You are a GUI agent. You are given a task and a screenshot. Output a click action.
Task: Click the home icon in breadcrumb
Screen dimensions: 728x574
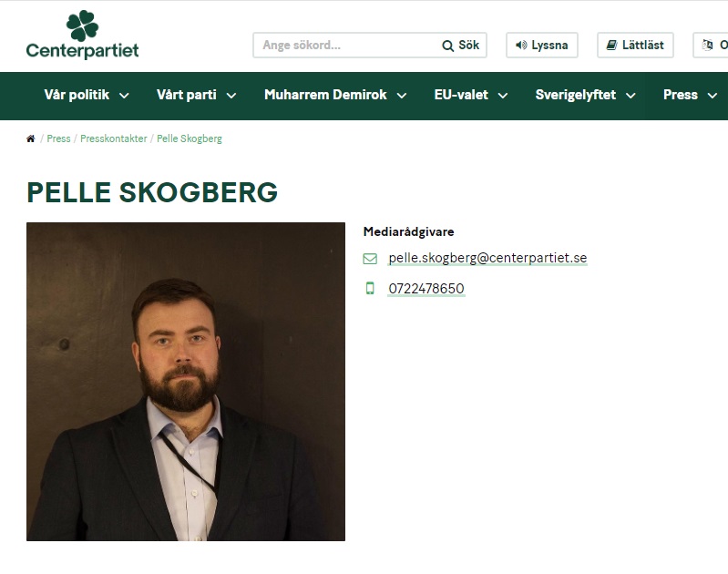31,138
